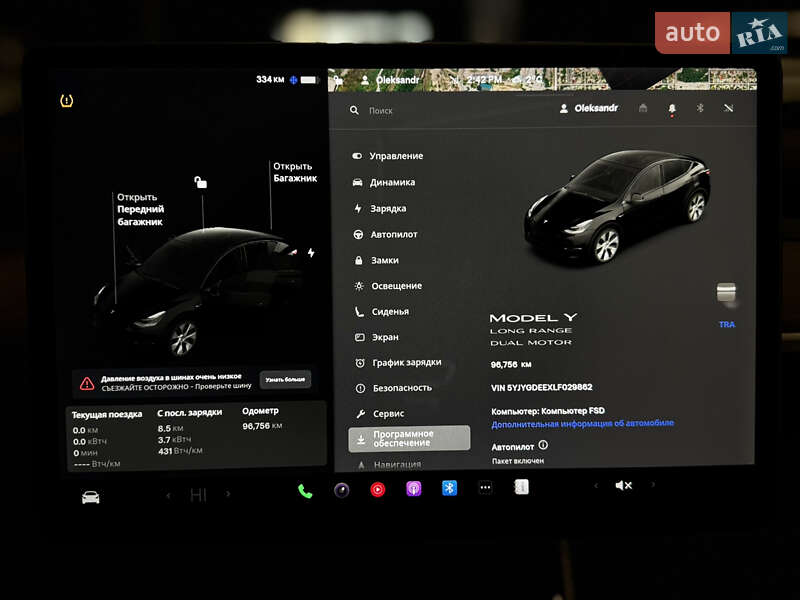Expand the Навигация section in the sidebar
Viewport: 800px width, 600px height.
tap(400, 463)
